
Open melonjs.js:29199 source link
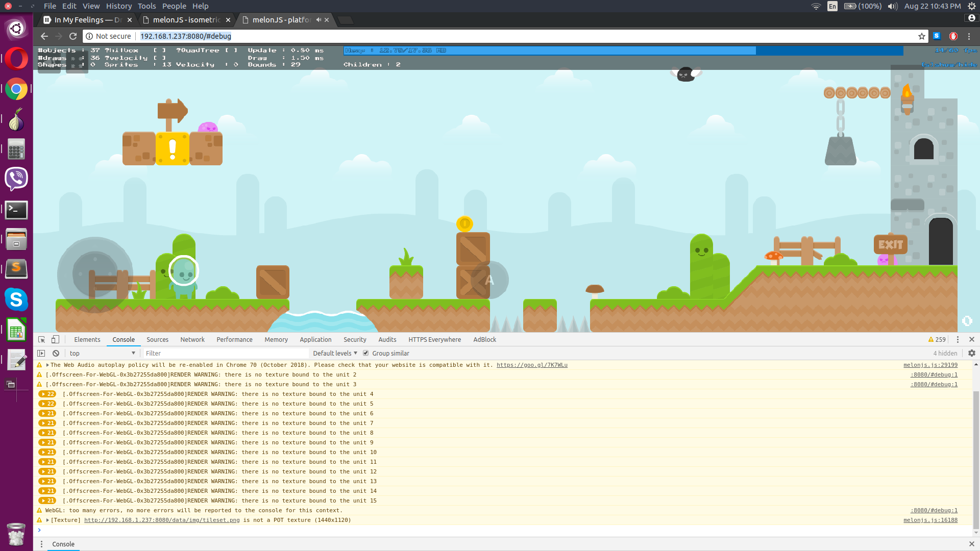click(930, 365)
